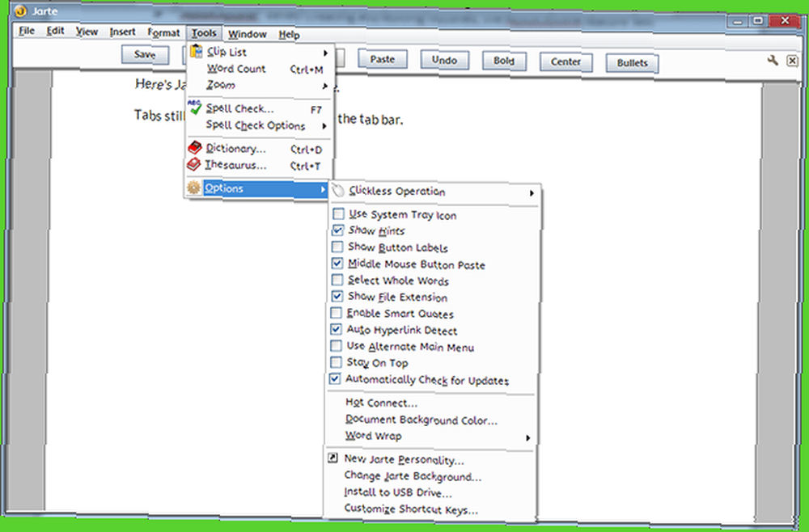This screenshot has height=532, width=809.
Task: Click the Jarte title bar text
Action: [44, 11]
